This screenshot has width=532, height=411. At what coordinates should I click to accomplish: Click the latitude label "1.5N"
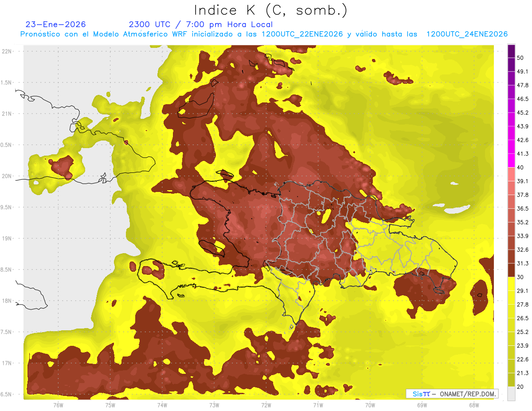[6, 83]
